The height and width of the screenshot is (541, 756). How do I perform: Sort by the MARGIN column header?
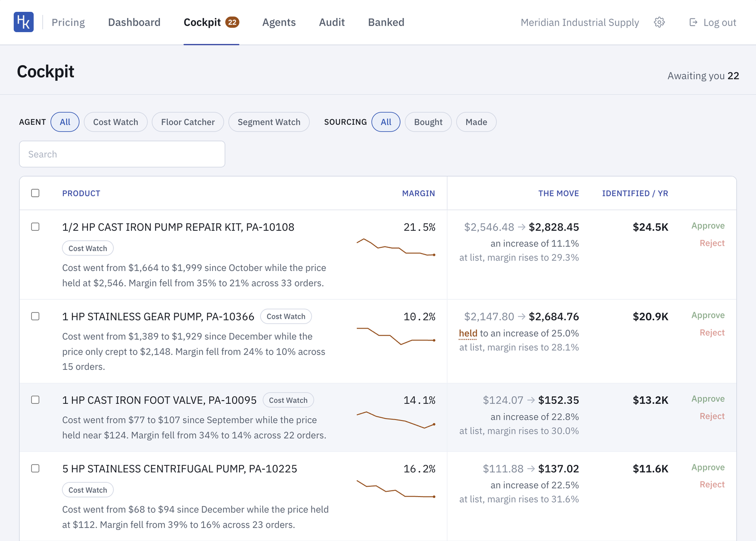[x=419, y=193]
